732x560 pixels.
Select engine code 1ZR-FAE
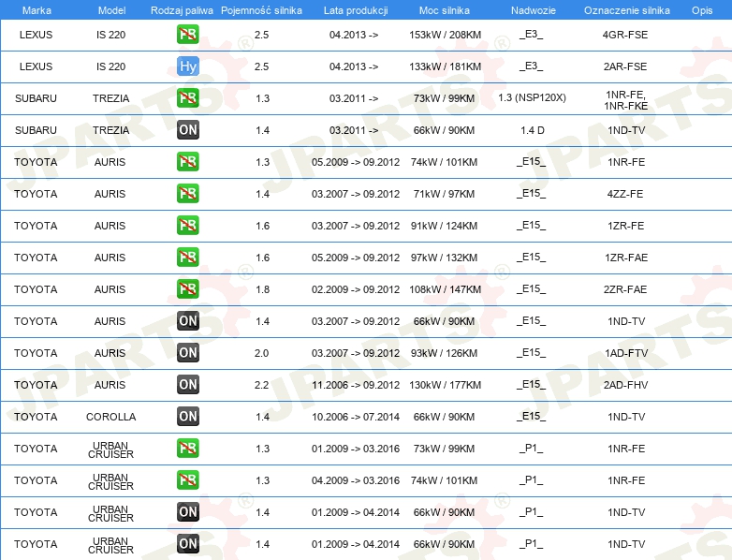[626, 258]
